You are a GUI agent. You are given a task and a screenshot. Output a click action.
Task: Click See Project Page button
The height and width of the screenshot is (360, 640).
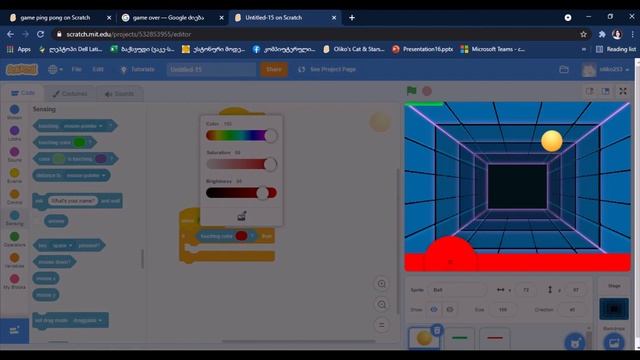coord(327,69)
